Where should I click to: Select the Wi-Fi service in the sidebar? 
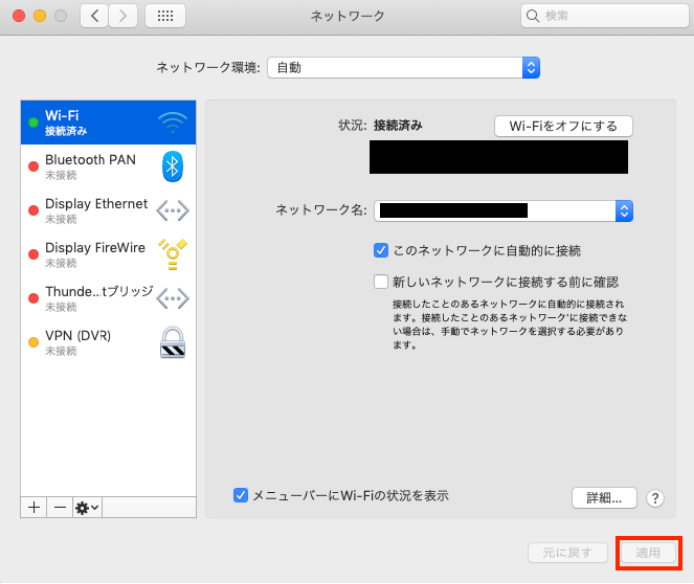[108, 122]
